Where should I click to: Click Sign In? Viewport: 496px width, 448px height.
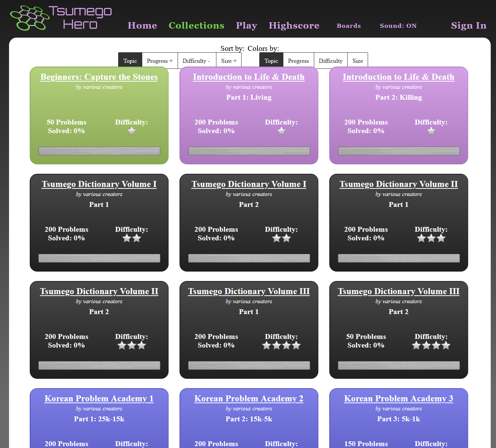tap(468, 26)
